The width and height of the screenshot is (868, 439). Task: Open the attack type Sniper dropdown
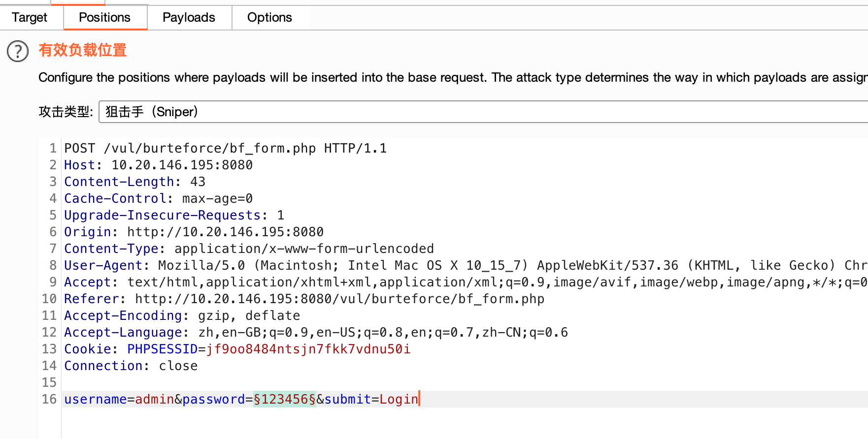coord(483,112)
